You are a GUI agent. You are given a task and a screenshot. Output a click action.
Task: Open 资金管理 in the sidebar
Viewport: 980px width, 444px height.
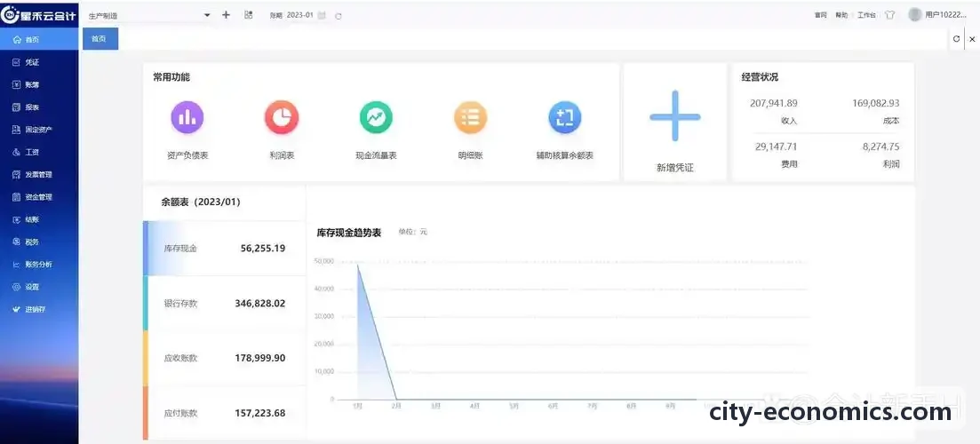[39, 197]
